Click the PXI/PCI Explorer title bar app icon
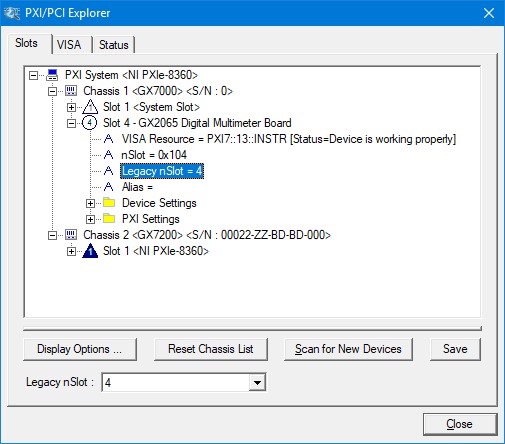This screenshot has width=505, height=444. coord(12,13)
